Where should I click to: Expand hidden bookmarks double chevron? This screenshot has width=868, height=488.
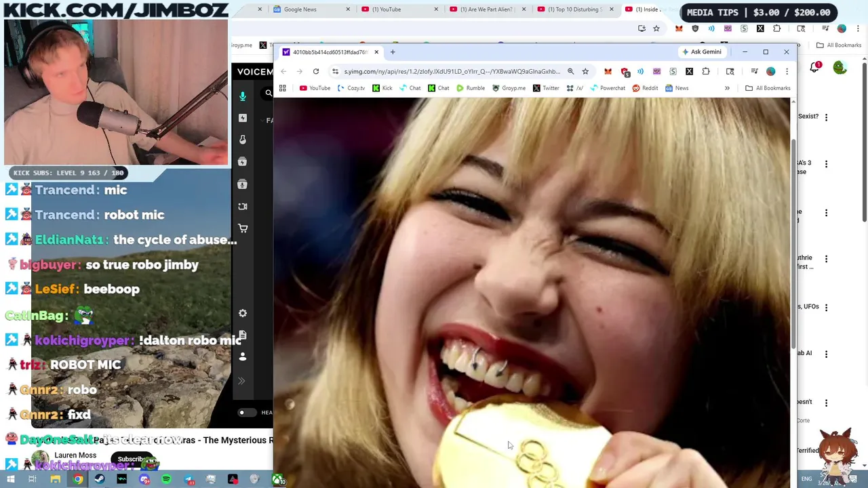click(727, 88)
